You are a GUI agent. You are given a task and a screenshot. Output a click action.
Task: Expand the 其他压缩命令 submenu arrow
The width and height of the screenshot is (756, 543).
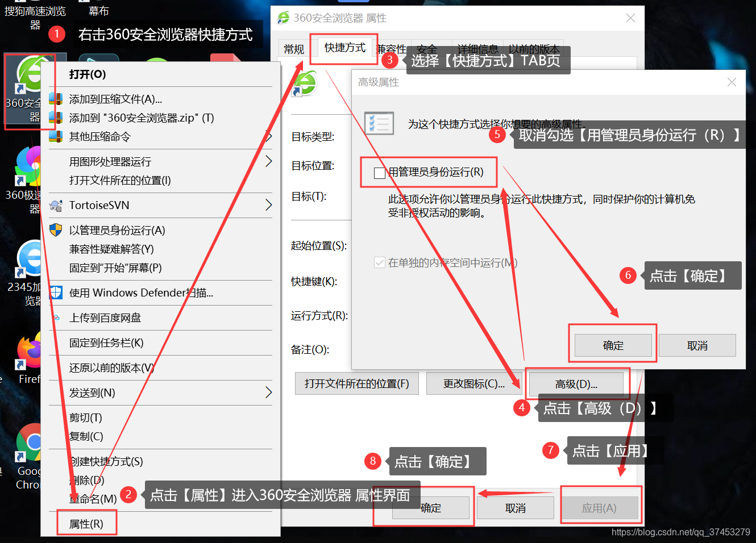tap(269, 136)
